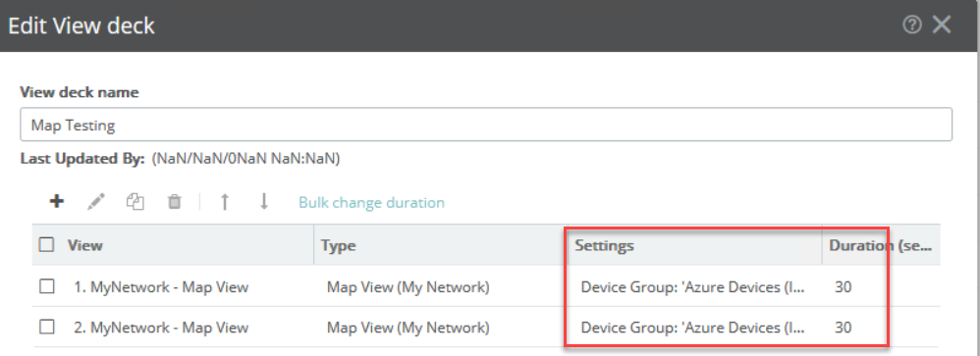
Task: Toggle the select-all checkbox in the table header
Action: pyautogui.click(x=47, y=245)
